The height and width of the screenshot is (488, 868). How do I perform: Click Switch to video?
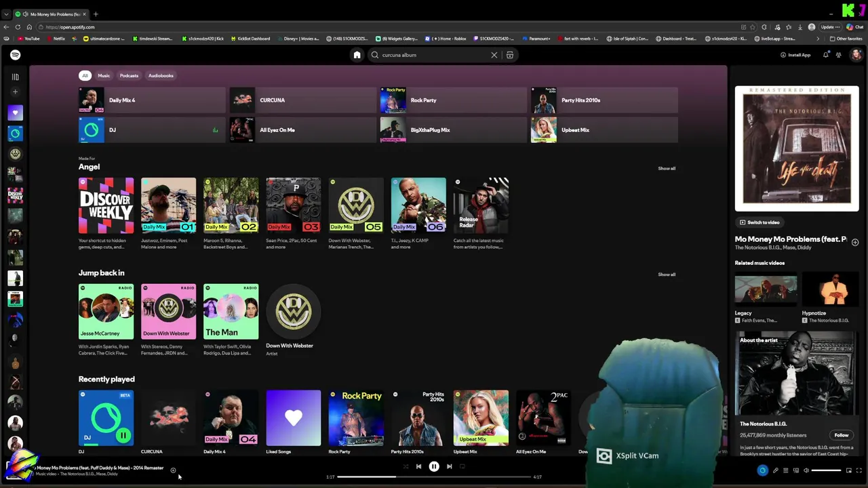[x=759, y=222]
